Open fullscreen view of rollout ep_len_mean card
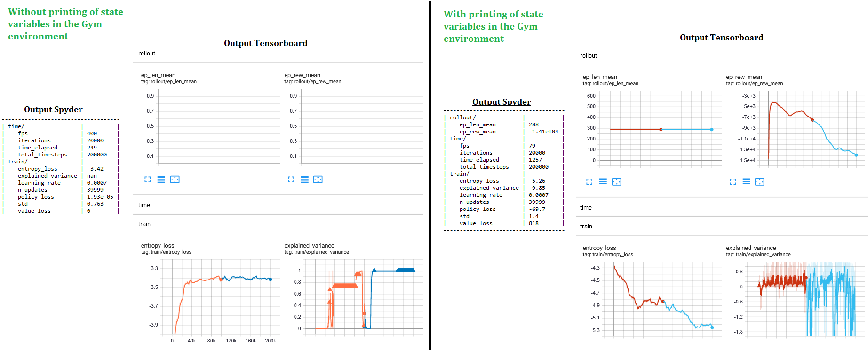The height and width of the screenshot is (350, 868). (148, 179)
